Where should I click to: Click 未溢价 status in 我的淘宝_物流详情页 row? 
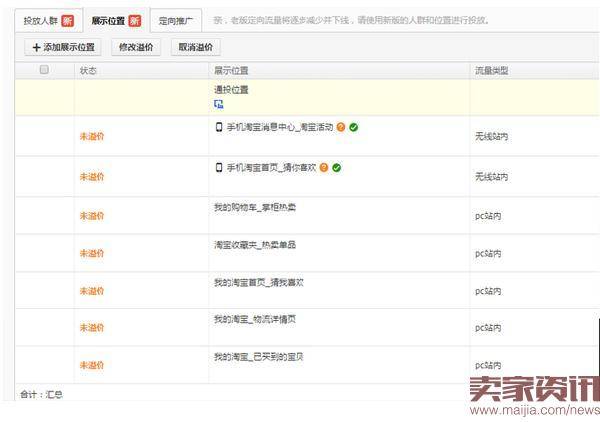click(92, 327)
